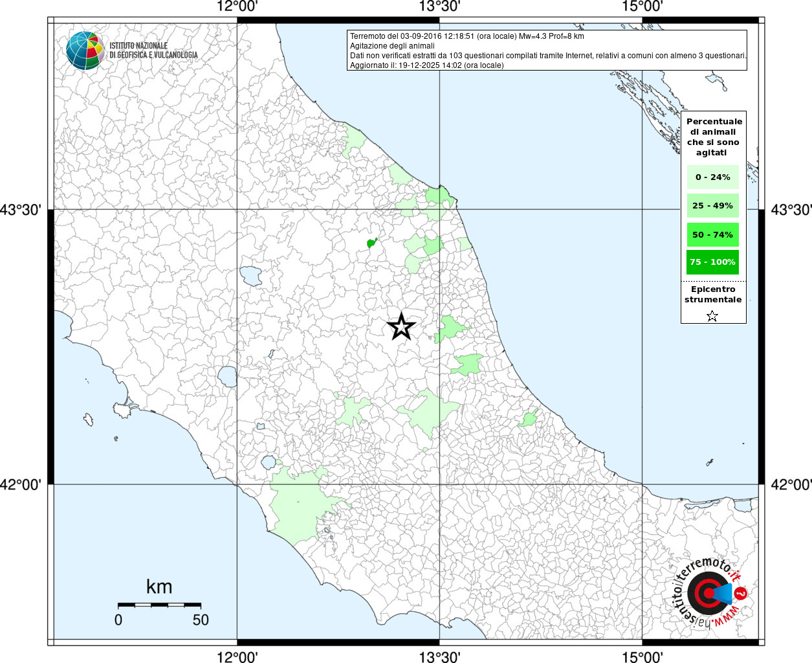
Task: Click the Terremoto del 03-09-2016 title line
Action: click(466, 36)
